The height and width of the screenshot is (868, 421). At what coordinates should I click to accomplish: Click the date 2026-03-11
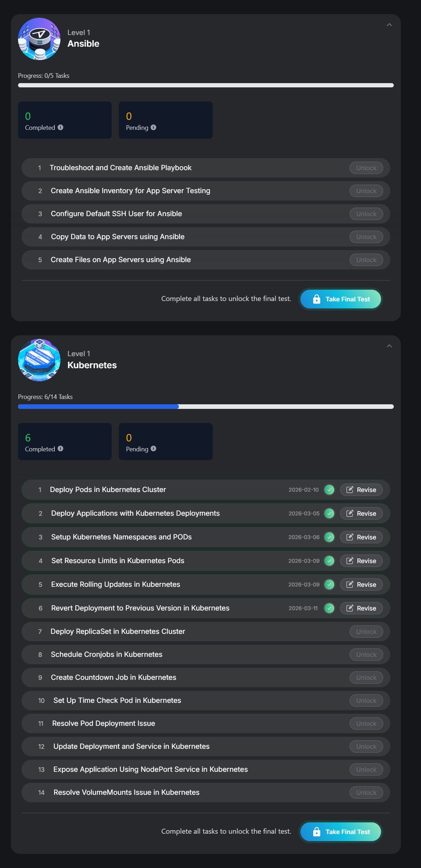[303, 608]
